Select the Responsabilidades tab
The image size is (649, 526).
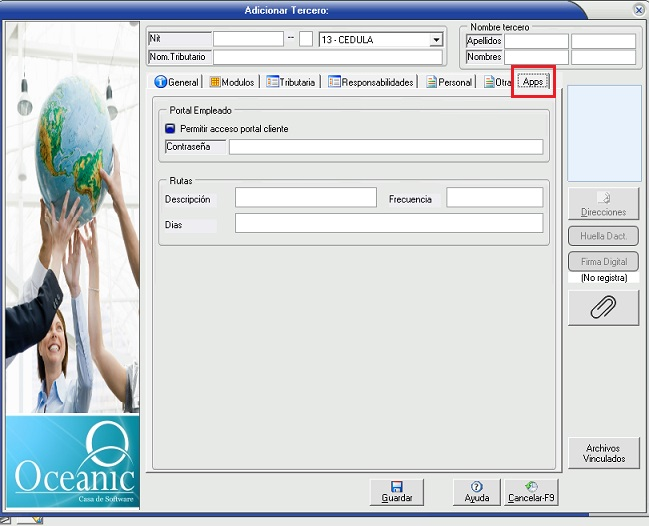[x=371, y=82]
